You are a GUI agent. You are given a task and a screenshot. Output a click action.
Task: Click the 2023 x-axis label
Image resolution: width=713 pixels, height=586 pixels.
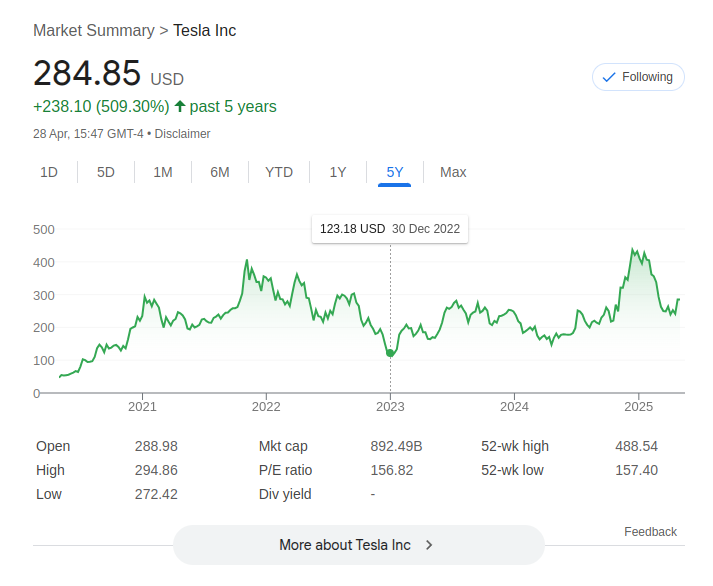coord(390,406)
